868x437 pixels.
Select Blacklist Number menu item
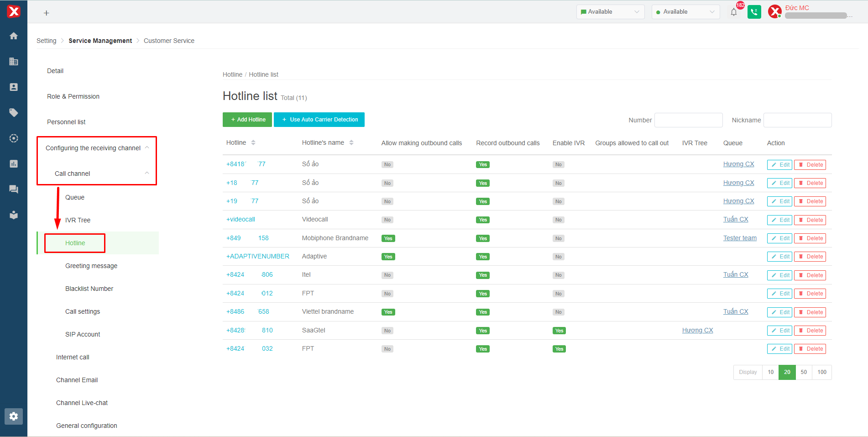89,289
